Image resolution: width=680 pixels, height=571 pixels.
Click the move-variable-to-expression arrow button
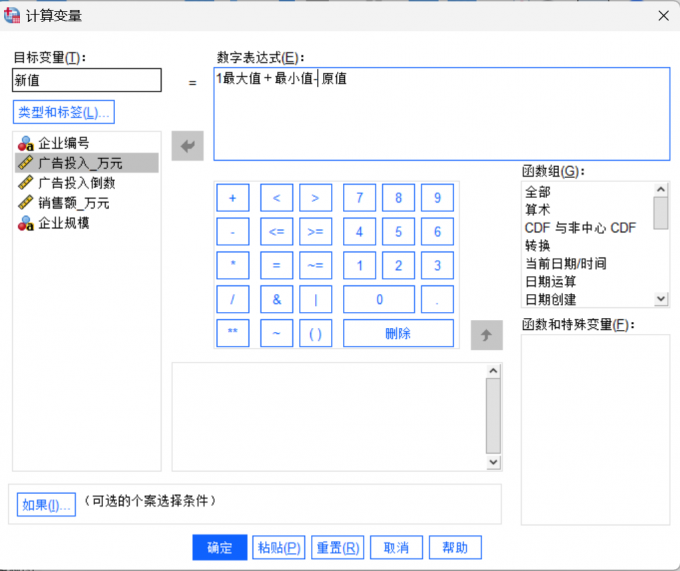click(x=187, y=146)
